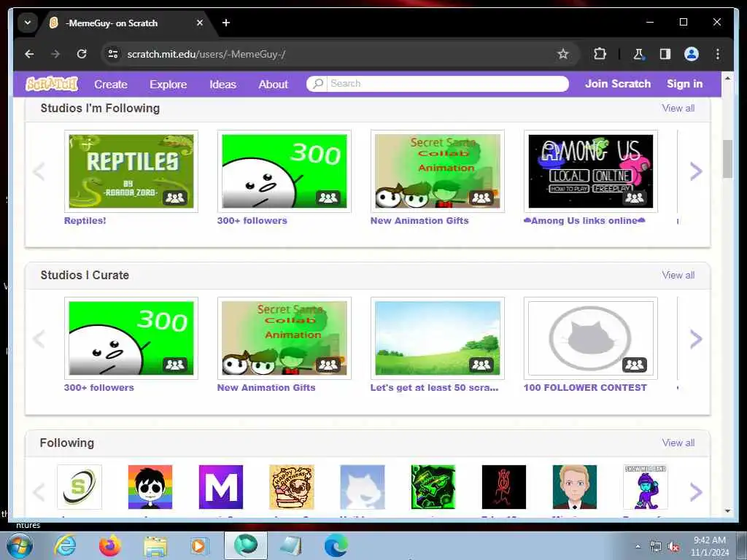
Task: Click View all for Following
Action: [x=678, y=443]
